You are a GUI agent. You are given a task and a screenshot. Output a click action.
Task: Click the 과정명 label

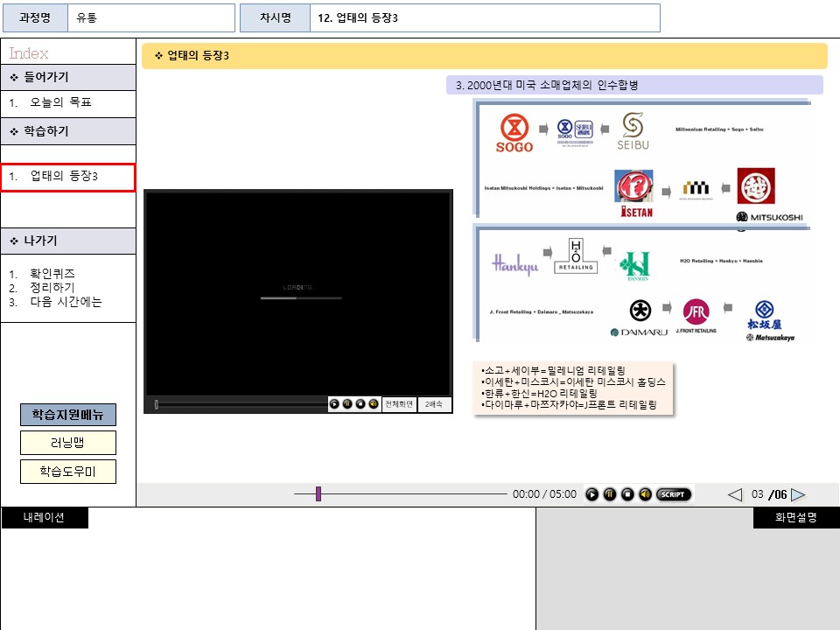pyautogui.click(x=35, y=17)
